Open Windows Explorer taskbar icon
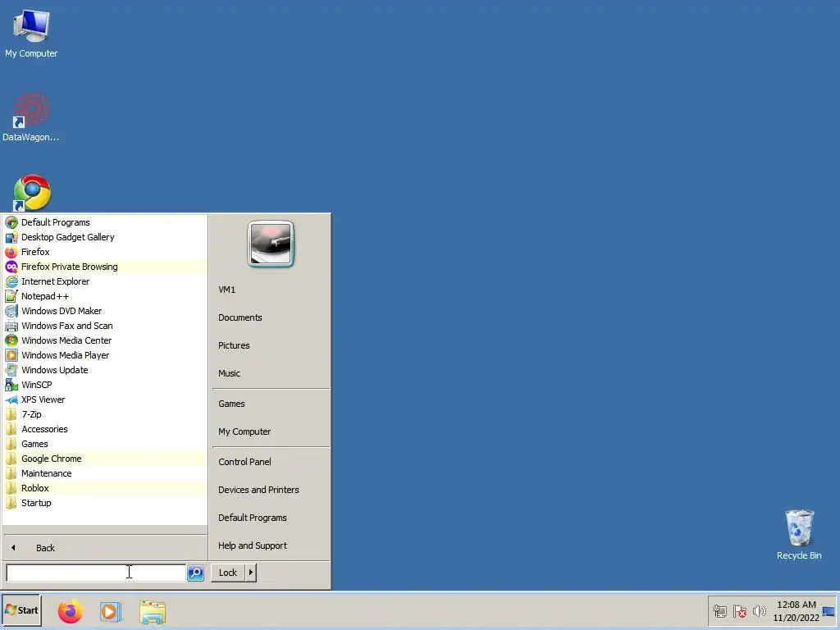Image resolution: width=840 pixels, height=630 pixels. (x=153, y=611)
